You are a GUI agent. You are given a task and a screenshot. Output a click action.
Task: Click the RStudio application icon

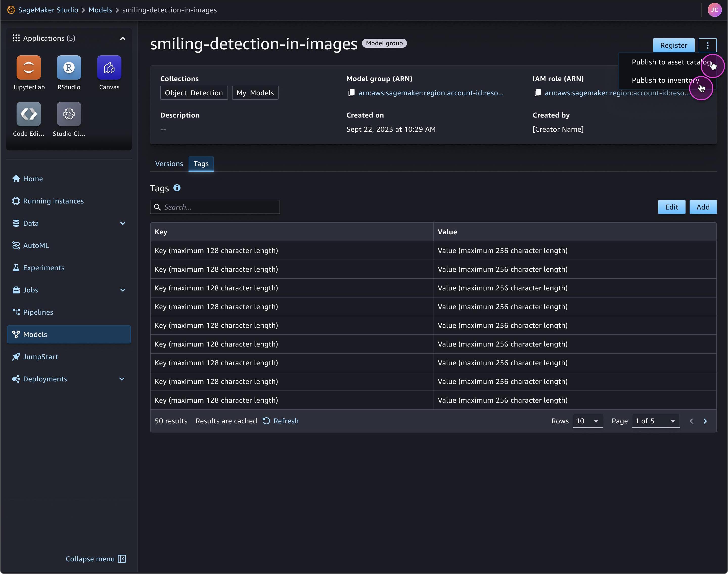69,67
